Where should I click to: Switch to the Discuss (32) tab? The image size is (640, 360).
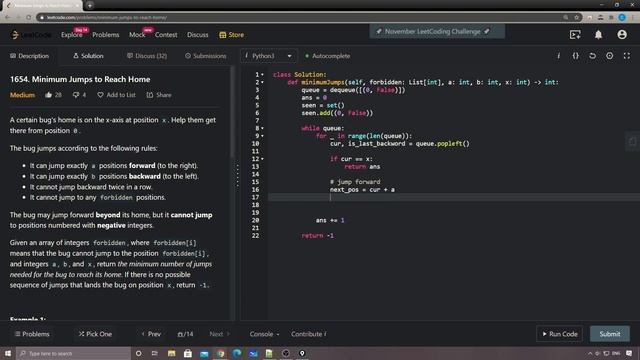(x=147, y=56)
